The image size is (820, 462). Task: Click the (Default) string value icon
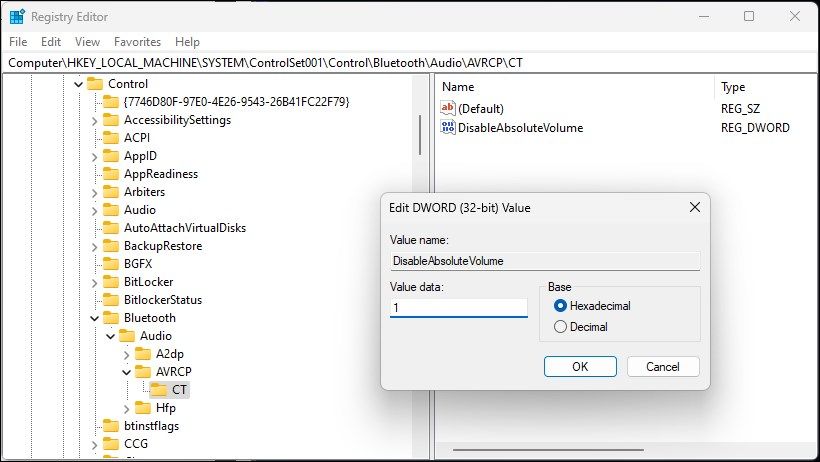pos(448,108)
